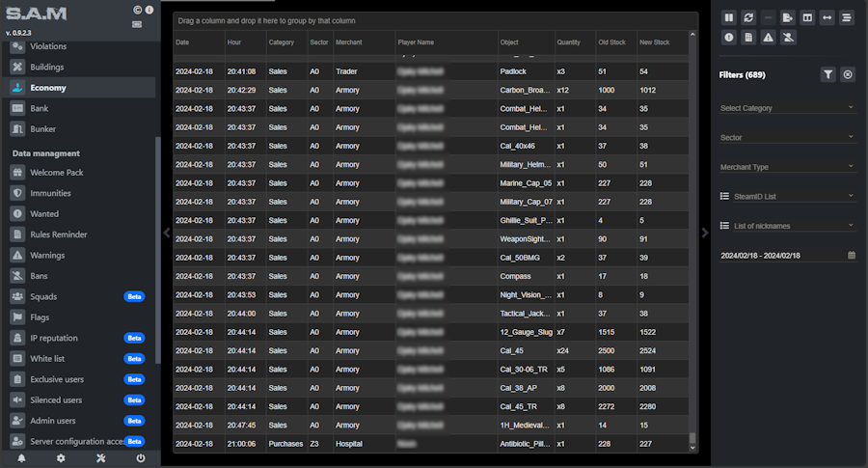The height and width of the screenshot is (468, 868).
Task: Expand the SteamID List dropdown
Action: (x=787, y=196)
